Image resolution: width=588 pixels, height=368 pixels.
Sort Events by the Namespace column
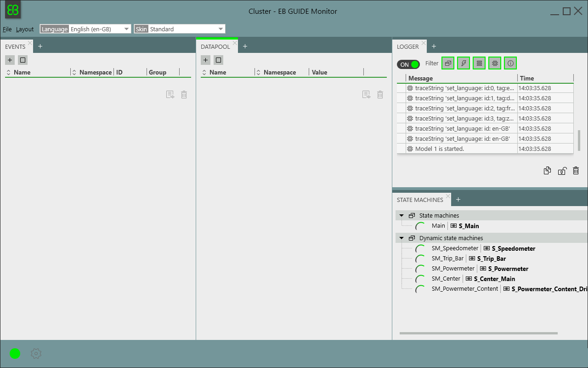pyautogui.click(x=92, y=72)
